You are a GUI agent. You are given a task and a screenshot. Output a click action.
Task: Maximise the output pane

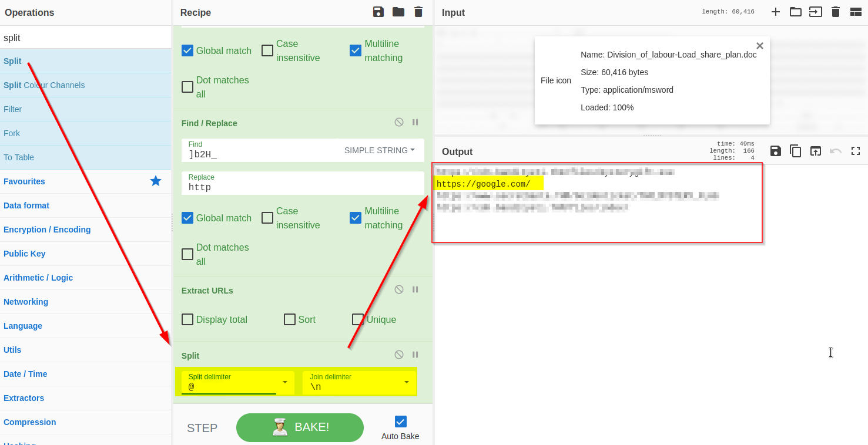pyautogui.click(x=856, y=151)
